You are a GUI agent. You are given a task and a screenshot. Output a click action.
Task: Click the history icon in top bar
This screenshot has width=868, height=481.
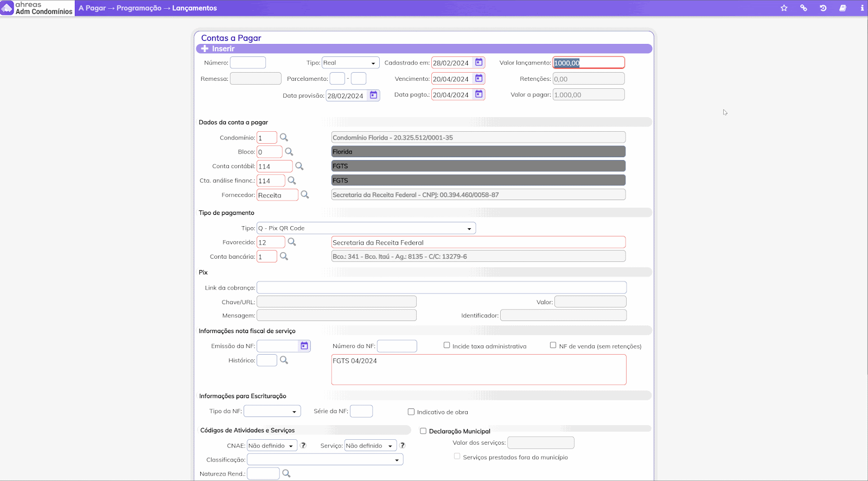point(823,8)
